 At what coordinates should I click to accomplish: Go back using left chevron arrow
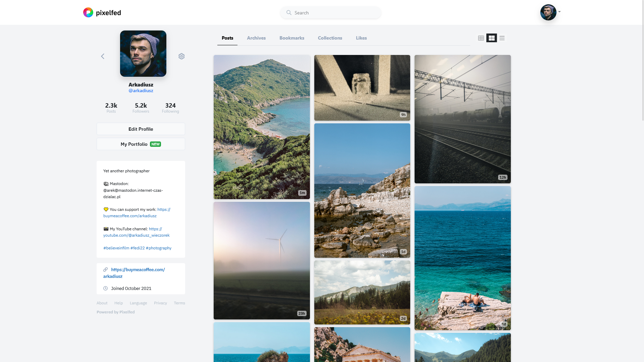tap(103, 56)
